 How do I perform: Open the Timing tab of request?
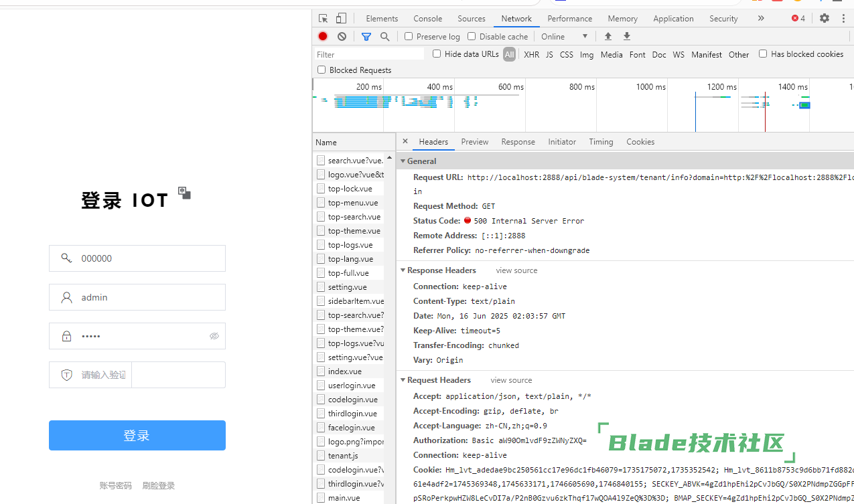click(x=601, y=142)
